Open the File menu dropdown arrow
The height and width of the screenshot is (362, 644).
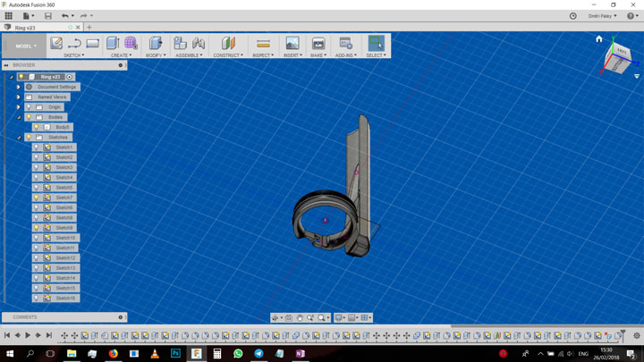tap(33, 16)
